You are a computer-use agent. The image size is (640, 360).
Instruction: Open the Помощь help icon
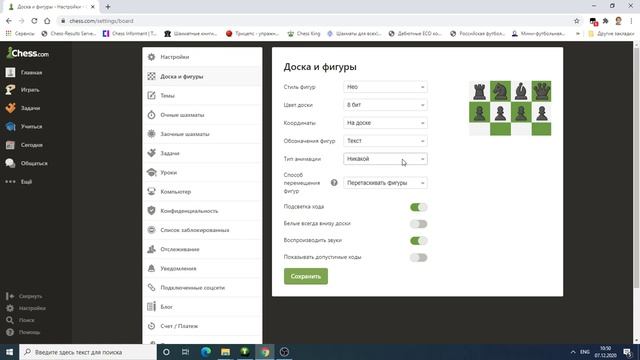(x=10, y=332)
